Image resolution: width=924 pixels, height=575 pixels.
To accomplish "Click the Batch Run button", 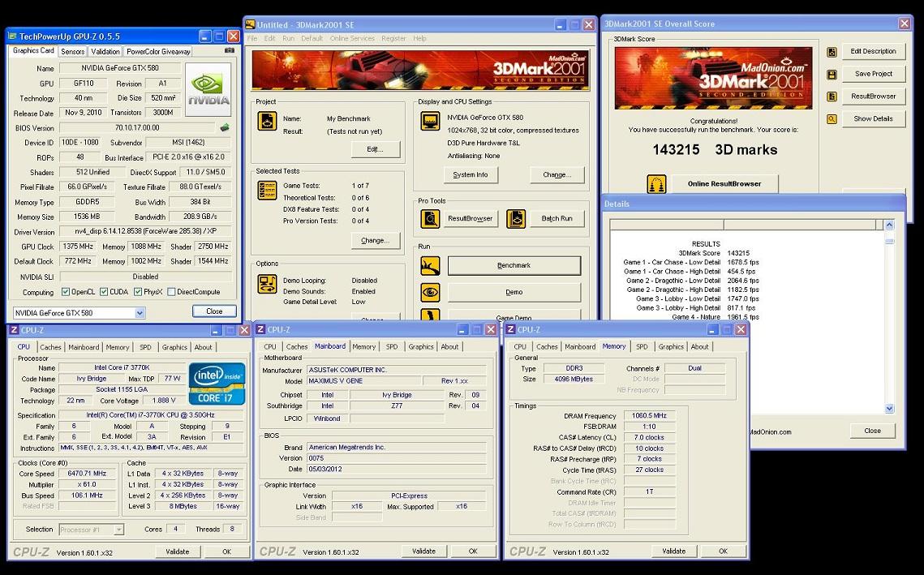I will (557, 219).
